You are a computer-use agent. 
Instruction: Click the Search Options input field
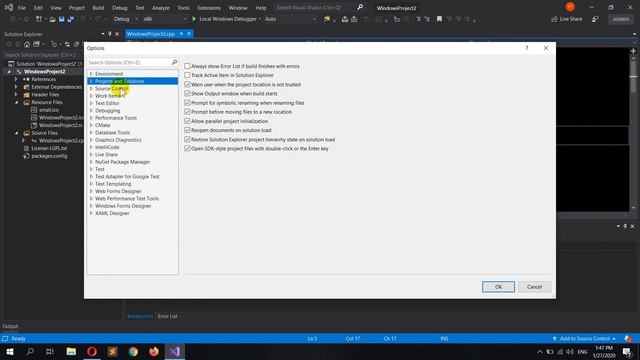pos(129,62)
